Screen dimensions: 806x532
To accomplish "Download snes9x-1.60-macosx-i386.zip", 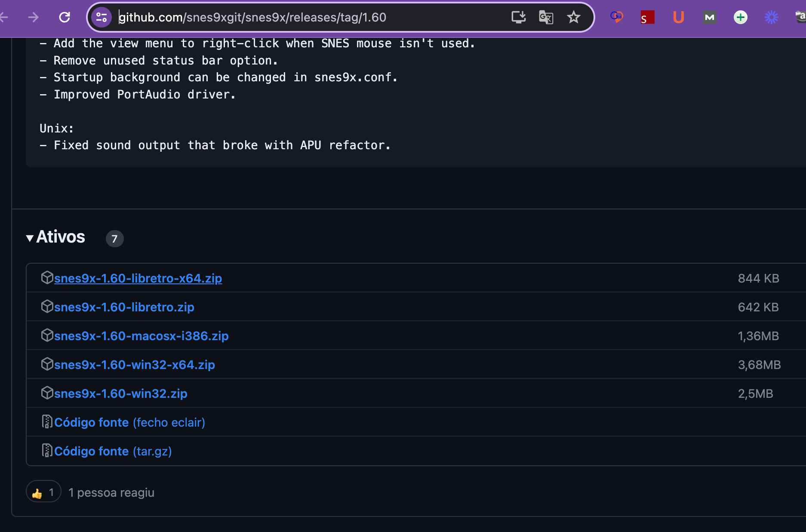I will (141, 336).
